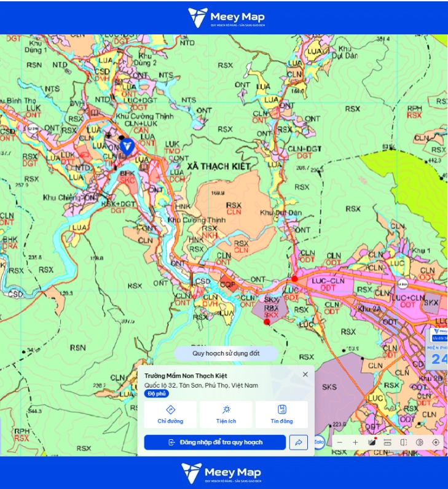Click the SKS purple zone label

(329, 387)
